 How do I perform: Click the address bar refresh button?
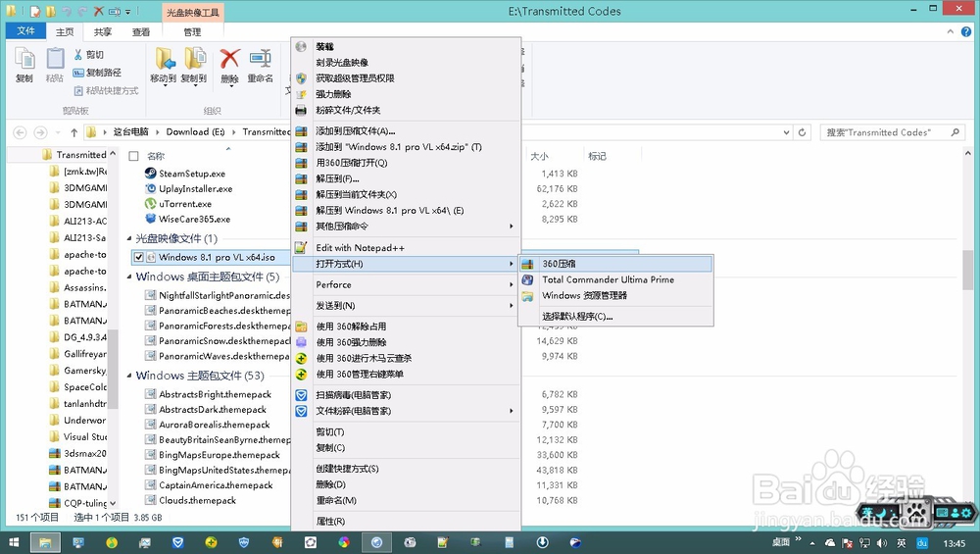[802, 132]
